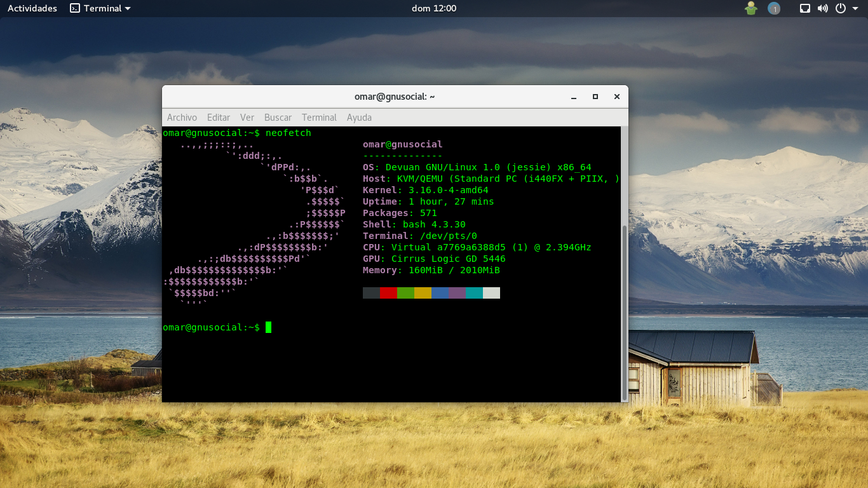This screenshot has width=868, height=488.
Task: Click the red color block
Action: [388, 293]
